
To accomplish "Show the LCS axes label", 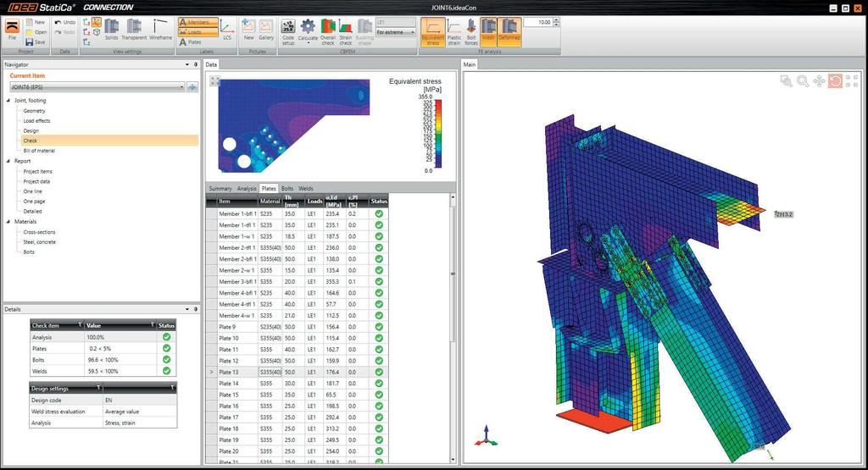I will [x=227, y=30].
